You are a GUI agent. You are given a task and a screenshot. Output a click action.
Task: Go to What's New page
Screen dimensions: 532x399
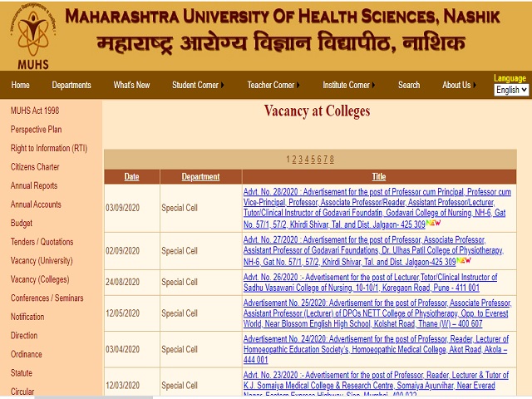tap(131, 85)
